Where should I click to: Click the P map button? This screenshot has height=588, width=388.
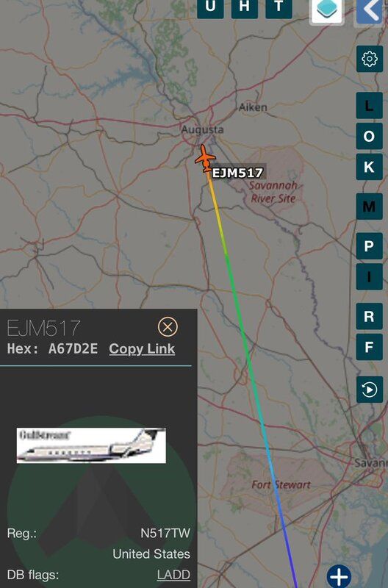pos(369,246)
